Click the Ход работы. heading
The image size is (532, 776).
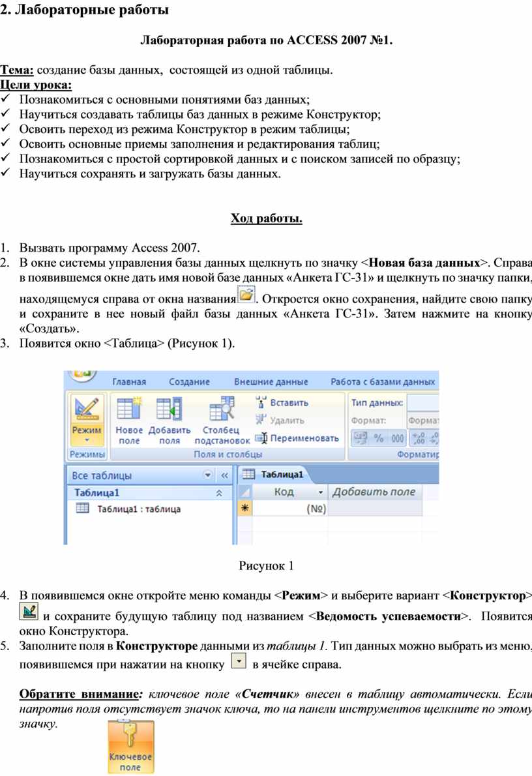pos(266,218)
